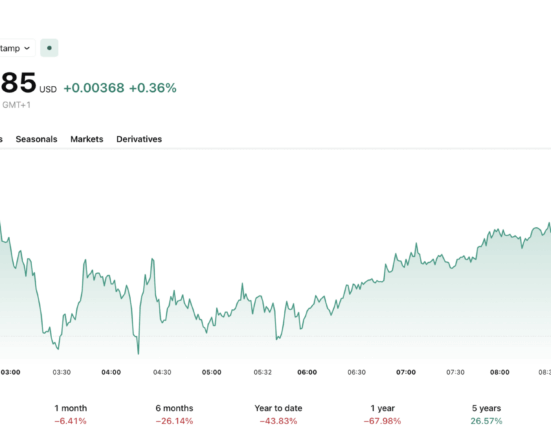Click the 07:00 time axis label
Screen dimensions: 551x431
(x=406, y=372)
